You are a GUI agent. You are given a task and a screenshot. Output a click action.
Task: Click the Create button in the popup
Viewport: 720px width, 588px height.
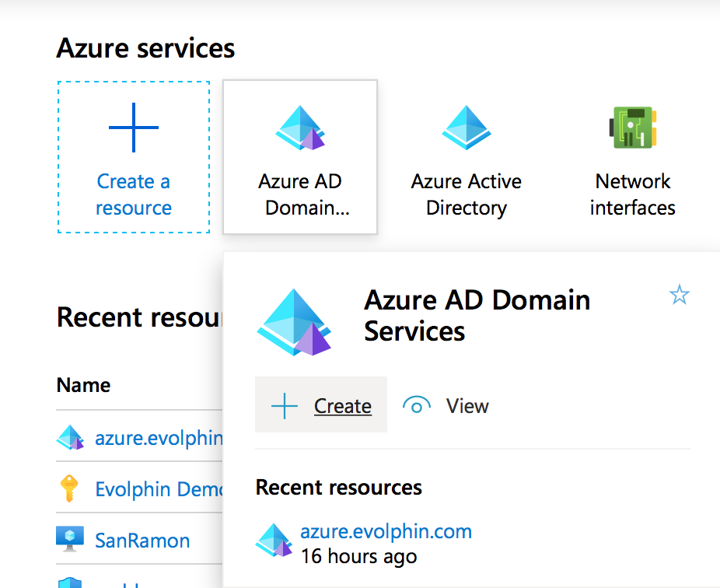click(x=321, y=404)
